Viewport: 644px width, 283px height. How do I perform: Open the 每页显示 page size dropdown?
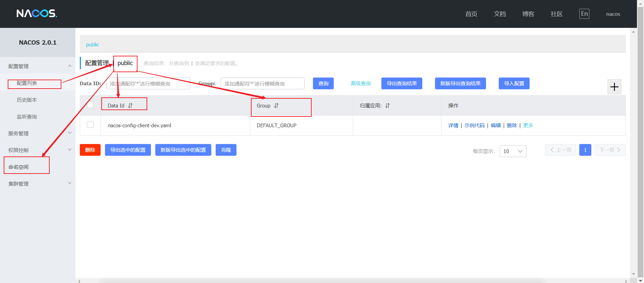(513, 151)
